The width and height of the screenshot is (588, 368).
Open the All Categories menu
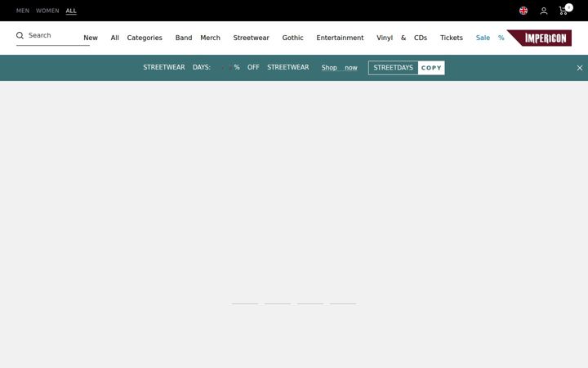(136, 38)
